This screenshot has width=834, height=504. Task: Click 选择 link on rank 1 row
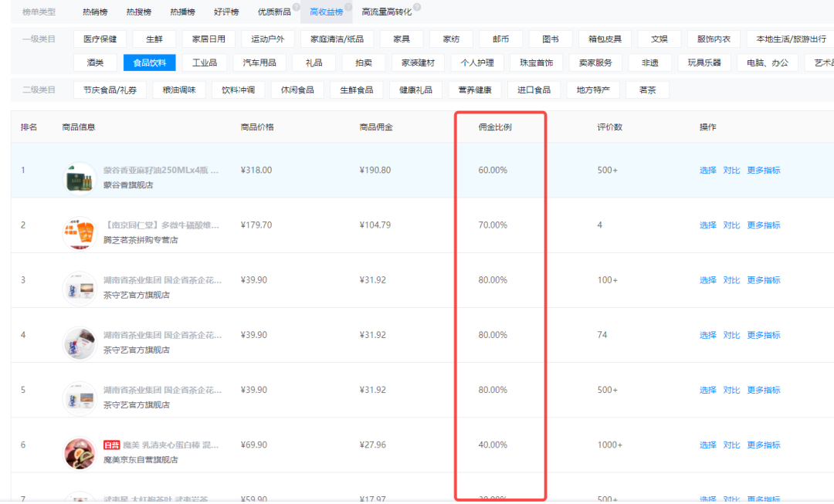tap(708, 170)
